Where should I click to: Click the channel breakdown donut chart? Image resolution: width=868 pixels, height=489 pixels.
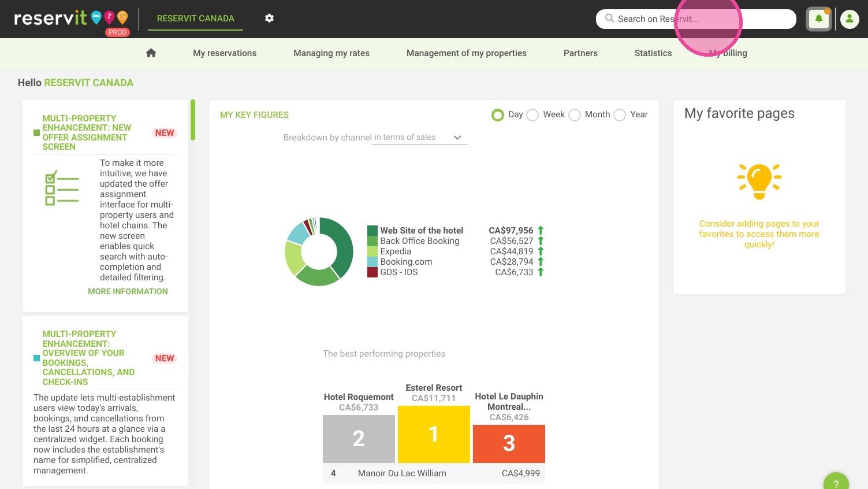coord(319,251)
